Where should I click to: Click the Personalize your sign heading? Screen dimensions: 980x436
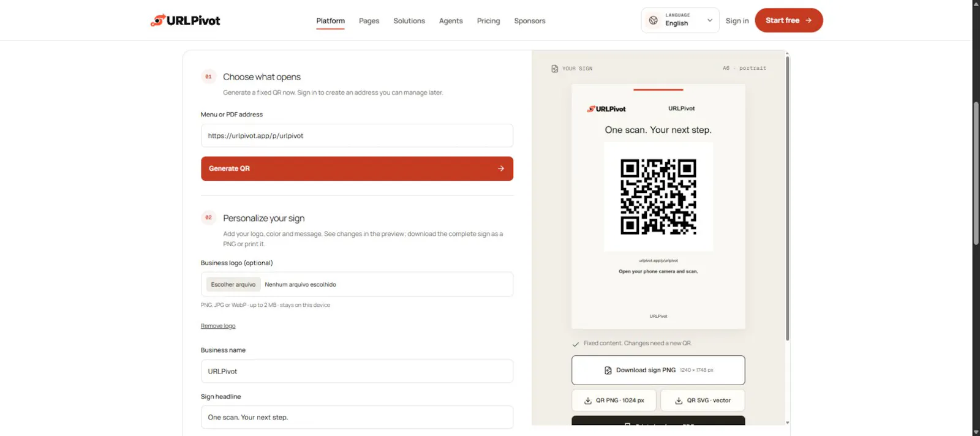point(263,218)
